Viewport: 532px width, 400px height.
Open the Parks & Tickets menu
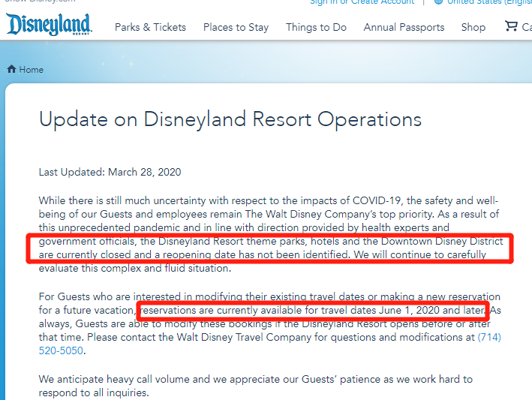(x=150, y=27)
